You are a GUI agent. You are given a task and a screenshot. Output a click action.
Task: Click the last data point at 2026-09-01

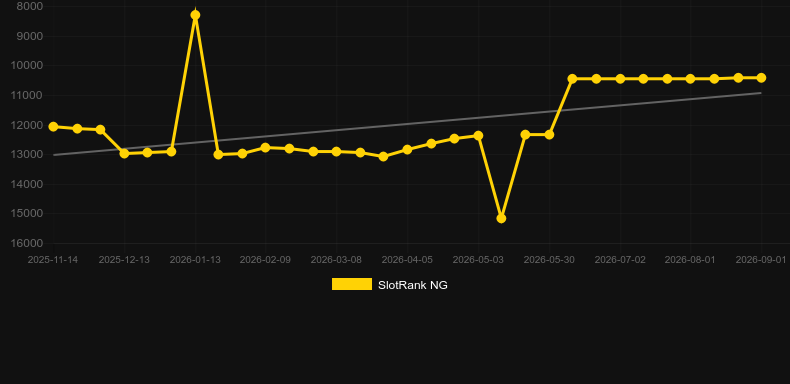click(x=761, y=78)
